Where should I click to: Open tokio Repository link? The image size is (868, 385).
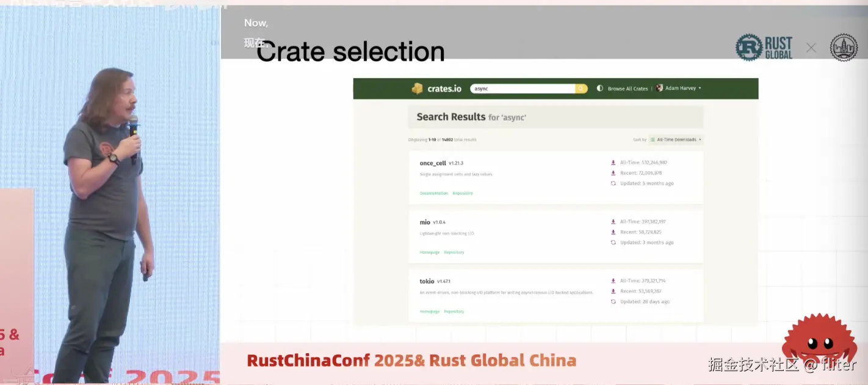454,312
